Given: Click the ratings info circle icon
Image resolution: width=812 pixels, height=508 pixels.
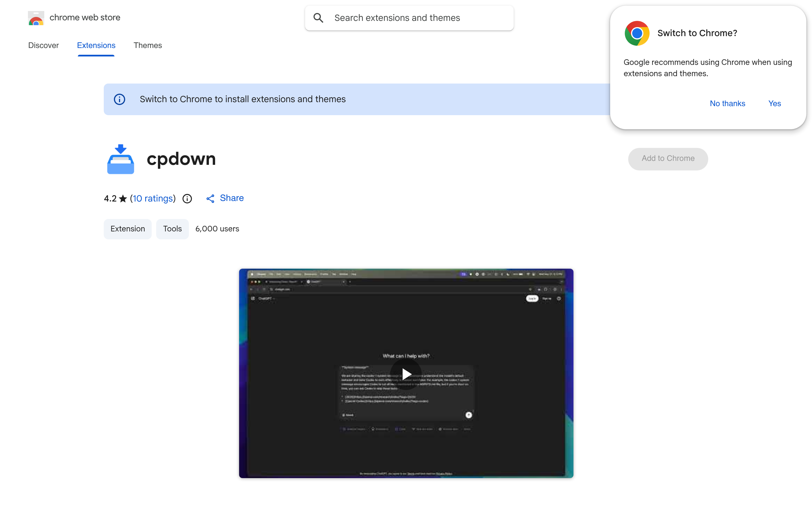Looking at the screenshot, I should [187, 199].
